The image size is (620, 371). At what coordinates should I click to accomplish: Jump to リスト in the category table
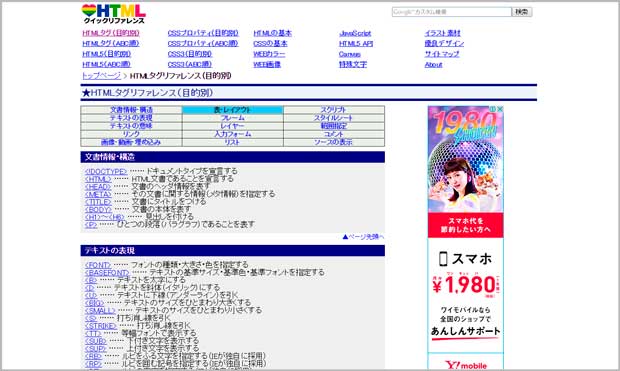click(232, 142)
